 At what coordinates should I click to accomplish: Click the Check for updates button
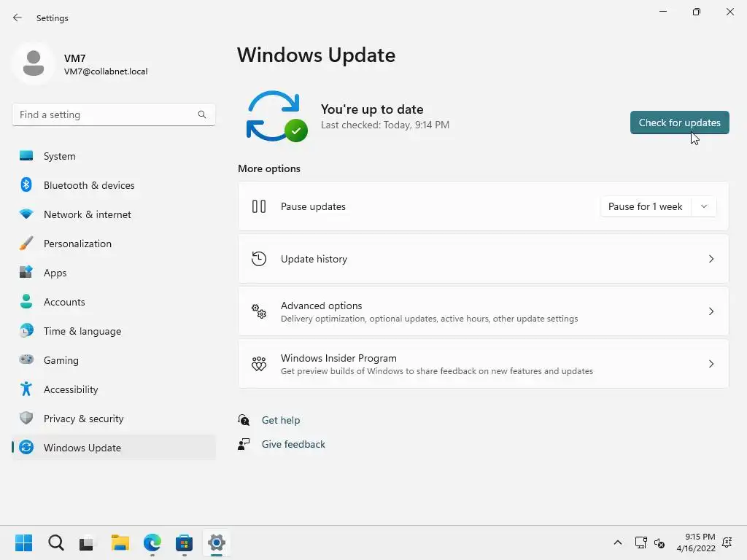coord(679,122)
